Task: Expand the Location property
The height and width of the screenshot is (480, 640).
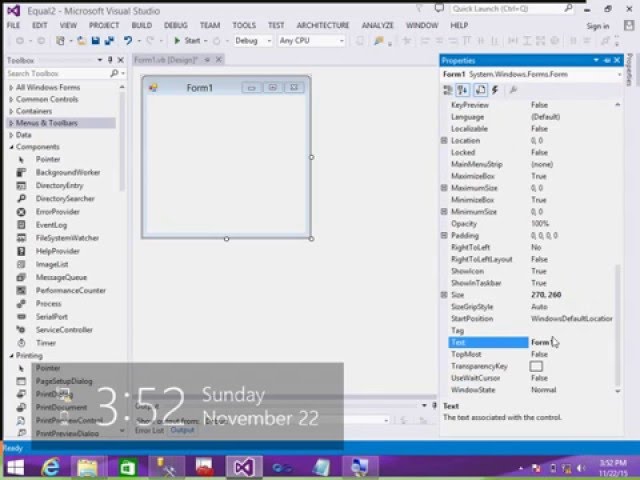Action: [444, 140]
